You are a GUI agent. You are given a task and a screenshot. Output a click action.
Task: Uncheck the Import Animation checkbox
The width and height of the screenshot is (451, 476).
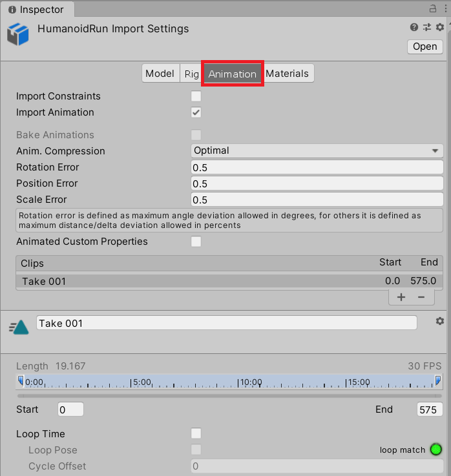[196, 112]
